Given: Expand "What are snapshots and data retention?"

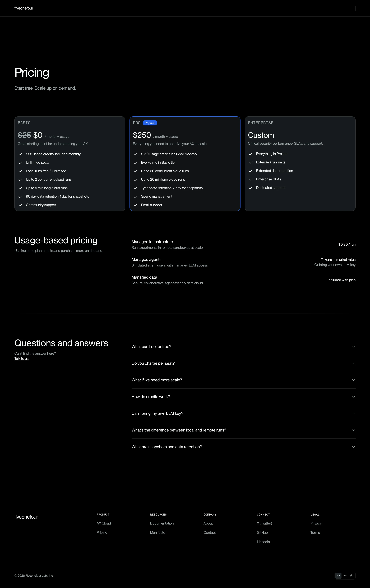Looking at the screenshot, I should [243, 447].
